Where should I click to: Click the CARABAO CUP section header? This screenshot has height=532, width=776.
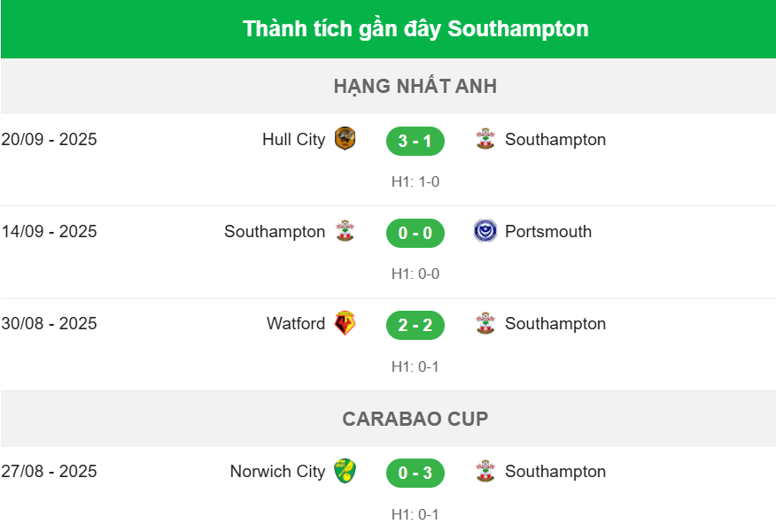[x=415, y=419]
